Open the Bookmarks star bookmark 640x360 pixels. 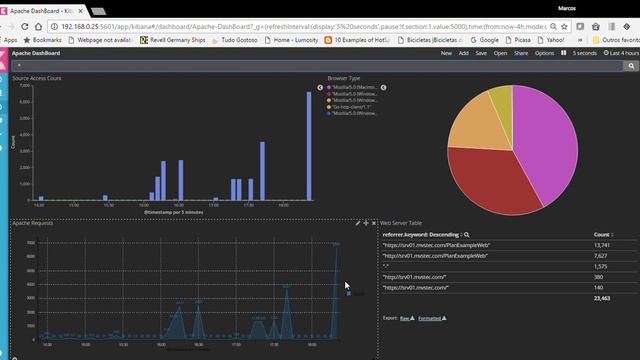coord(42,40)
